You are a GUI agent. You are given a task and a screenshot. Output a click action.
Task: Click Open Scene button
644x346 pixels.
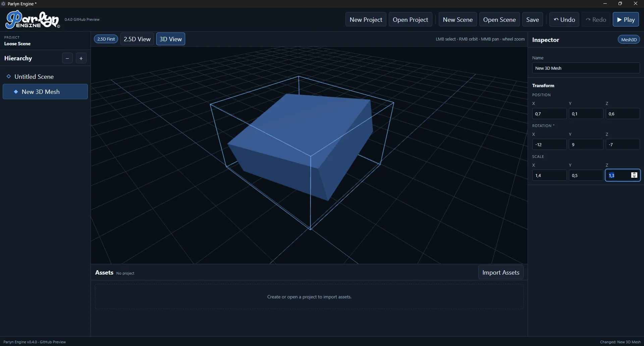499,19
